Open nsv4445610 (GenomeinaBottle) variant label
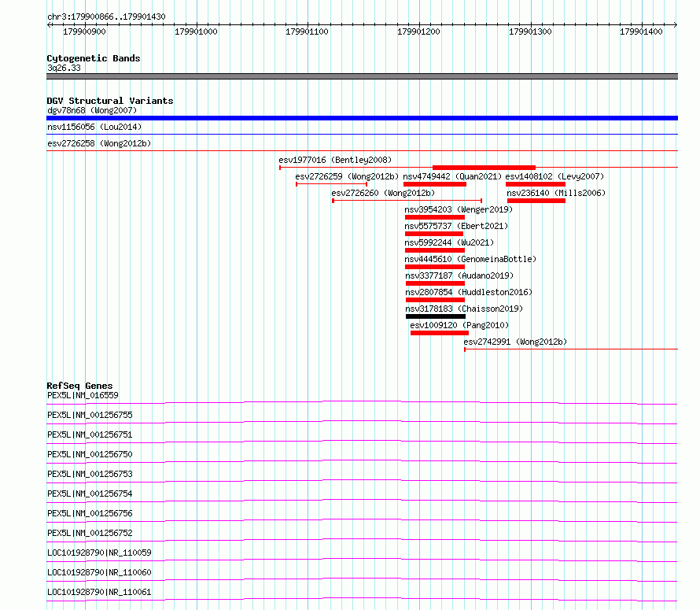Viewport: 700px width, 610px height. 470,259
